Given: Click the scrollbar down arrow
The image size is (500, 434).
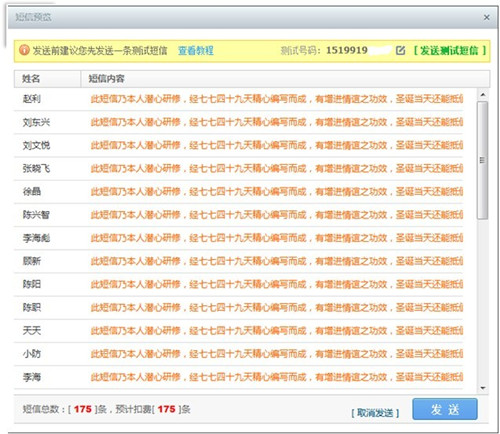Looking at the screenshot, I should click(483, 388).
